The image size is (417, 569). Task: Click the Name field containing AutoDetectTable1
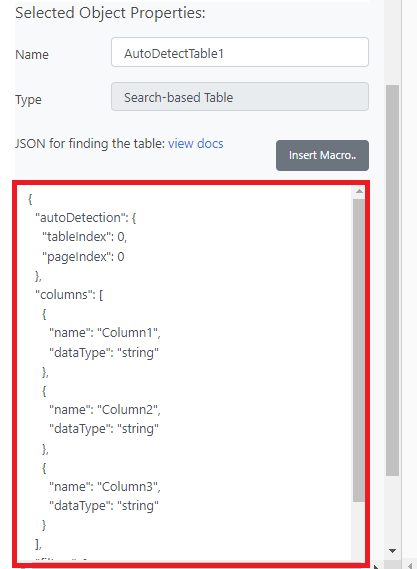point(240,52)
